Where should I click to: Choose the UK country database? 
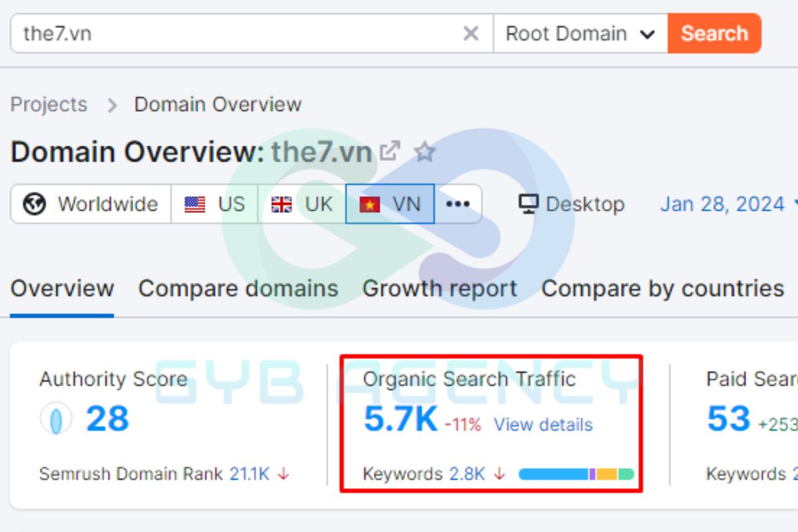tap(302, 204)
